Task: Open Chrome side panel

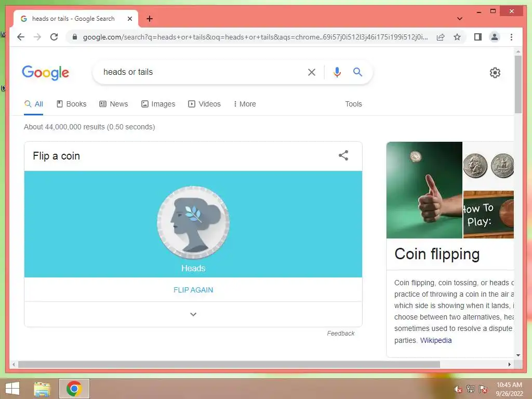Action: pos(478,37)
